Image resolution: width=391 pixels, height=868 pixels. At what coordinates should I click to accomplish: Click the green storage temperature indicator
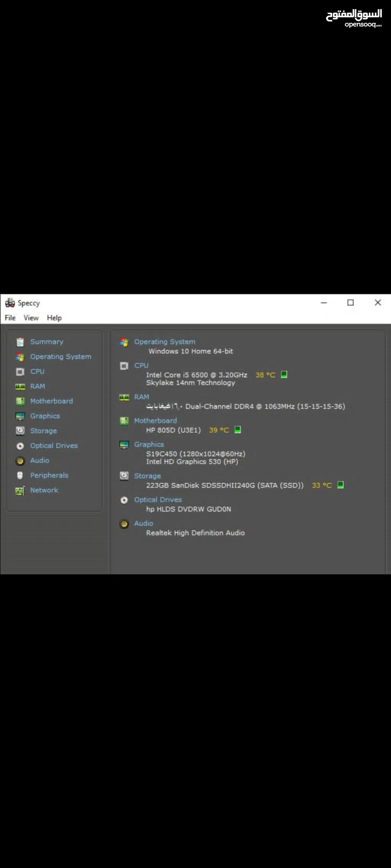[341, 485]
